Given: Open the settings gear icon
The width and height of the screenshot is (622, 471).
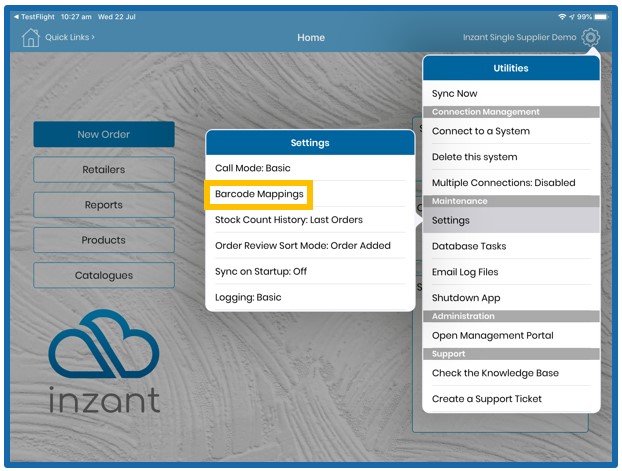Looking at the screenshot, I should click(x=590, y=37).
